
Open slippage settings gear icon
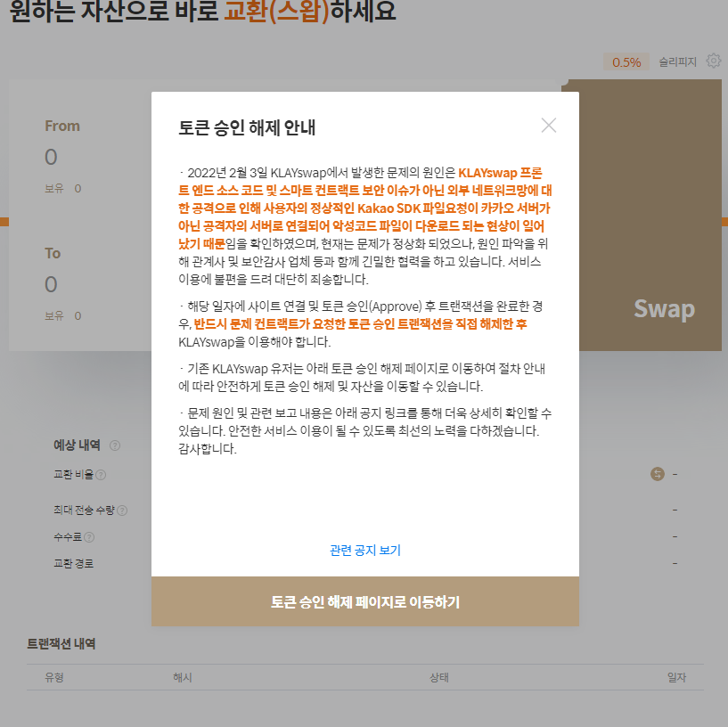tap(714, 61)
